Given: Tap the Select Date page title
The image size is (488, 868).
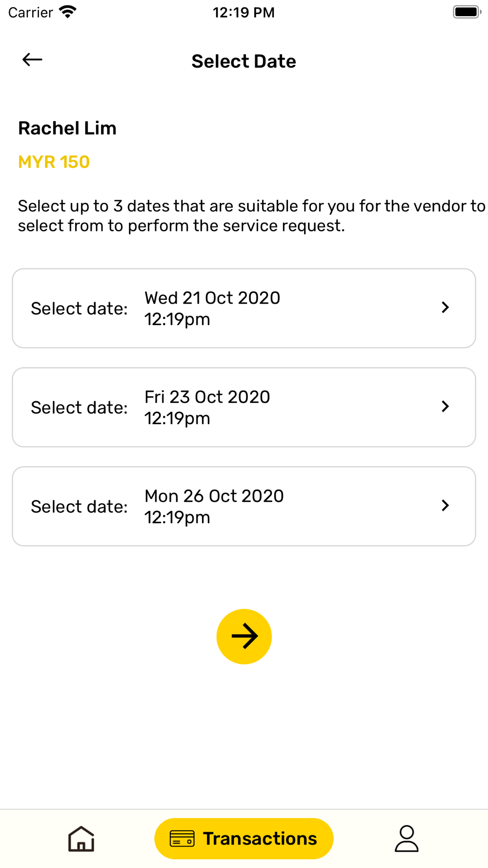Looking at the screenshot, I should tap(244, 62).
